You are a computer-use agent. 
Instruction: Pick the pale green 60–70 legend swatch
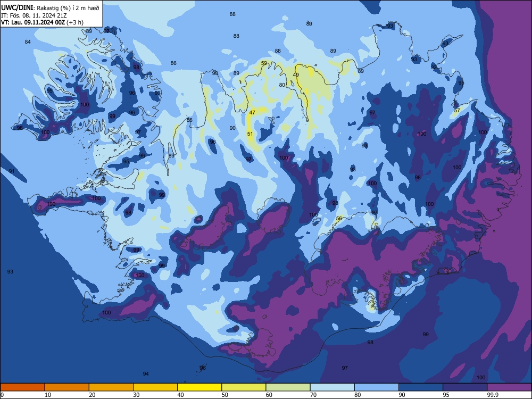click(288, 387)
